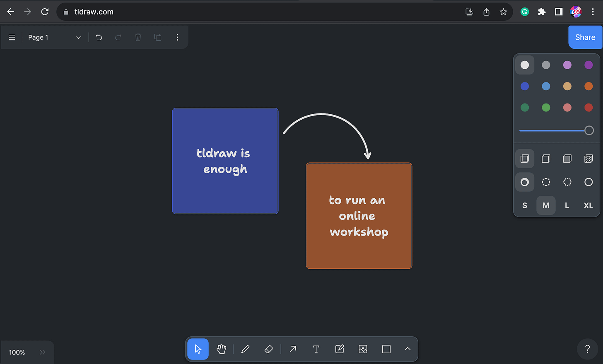Set dash style to draw

(525, 182)
